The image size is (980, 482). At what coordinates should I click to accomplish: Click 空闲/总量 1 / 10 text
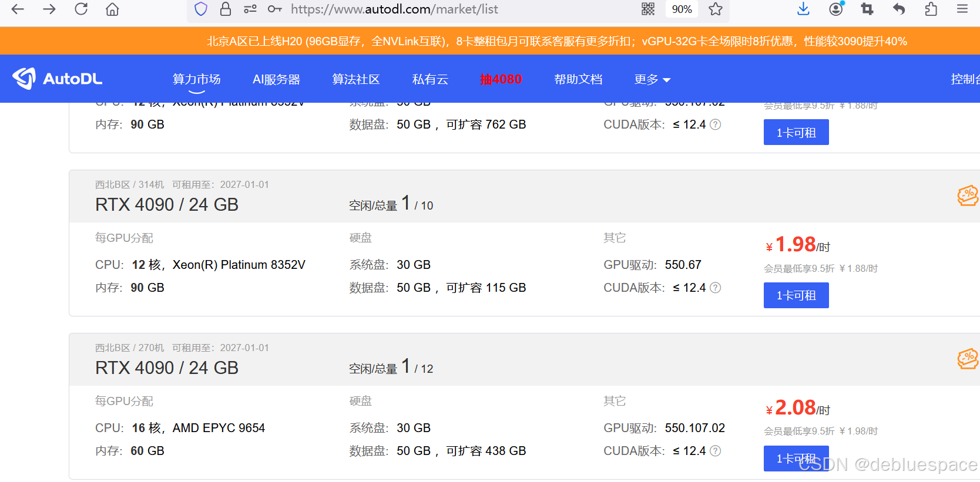coord(391,204)
